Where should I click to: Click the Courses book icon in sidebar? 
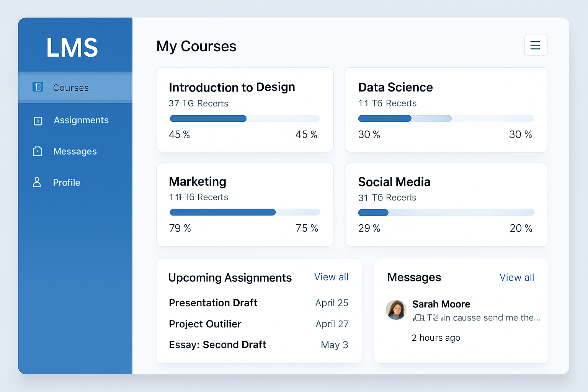tap(38, 87)
